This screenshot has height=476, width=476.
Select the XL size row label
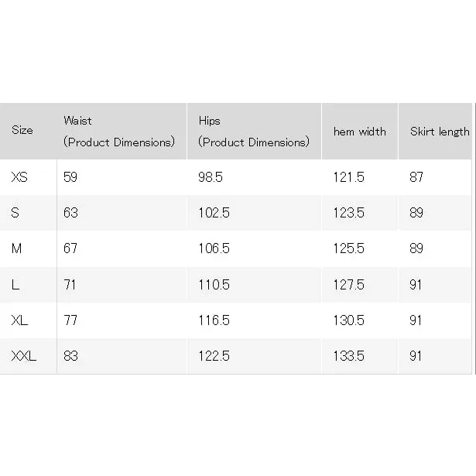pyautogui.click(x=19, y=320)
